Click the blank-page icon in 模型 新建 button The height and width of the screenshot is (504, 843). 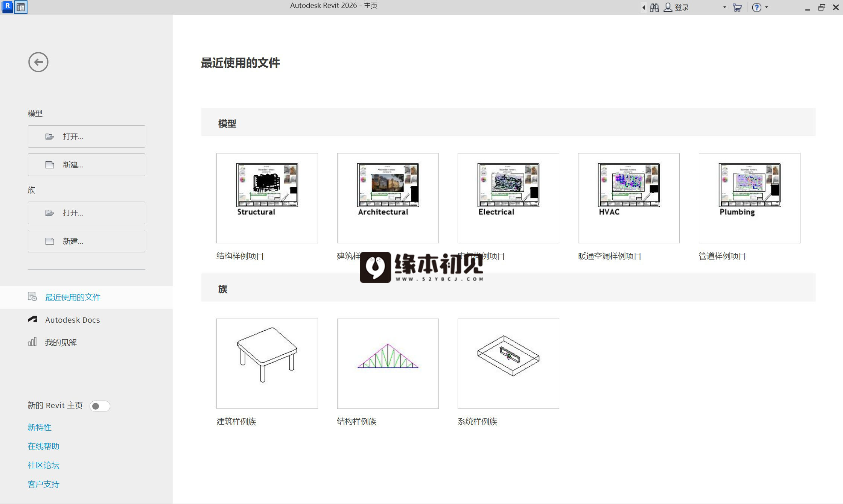pos(50,165)
